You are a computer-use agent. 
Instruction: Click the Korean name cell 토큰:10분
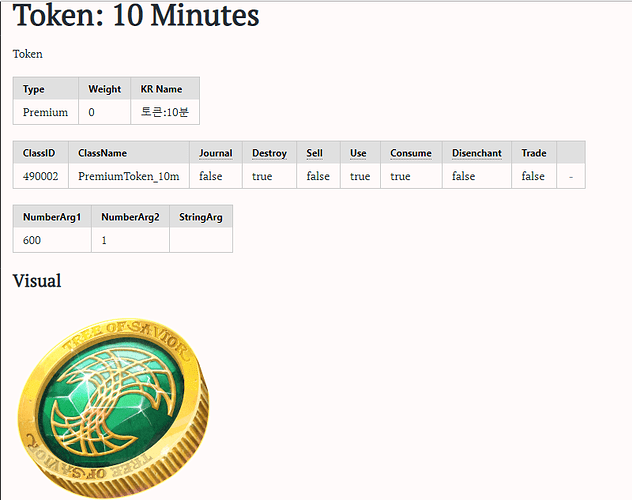164,112
